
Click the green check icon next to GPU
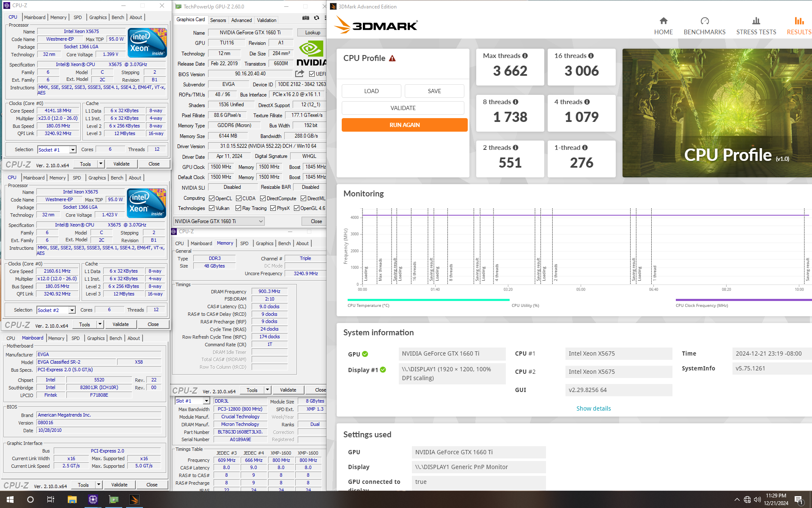tap(365, 354)
